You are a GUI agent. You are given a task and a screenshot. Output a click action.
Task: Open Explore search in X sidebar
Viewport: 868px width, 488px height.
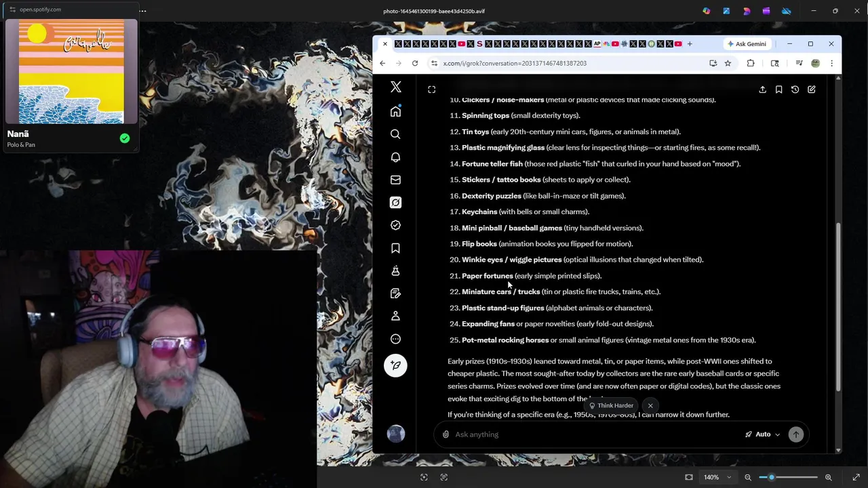[x=395, y=134]
